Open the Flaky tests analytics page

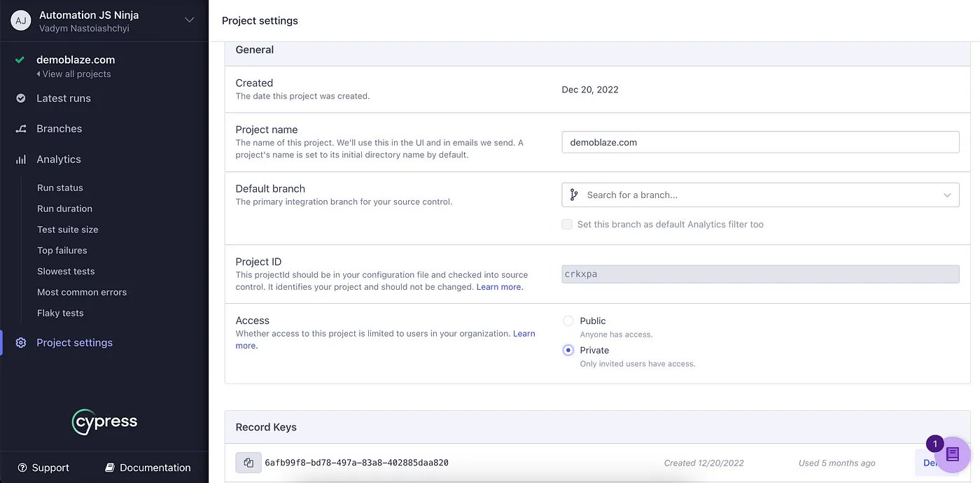[x=60, y=313]
